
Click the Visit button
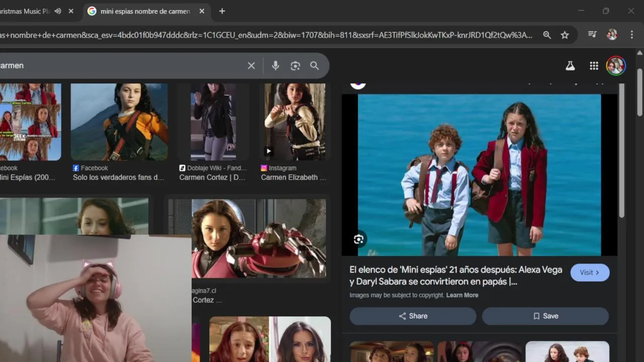590,273
